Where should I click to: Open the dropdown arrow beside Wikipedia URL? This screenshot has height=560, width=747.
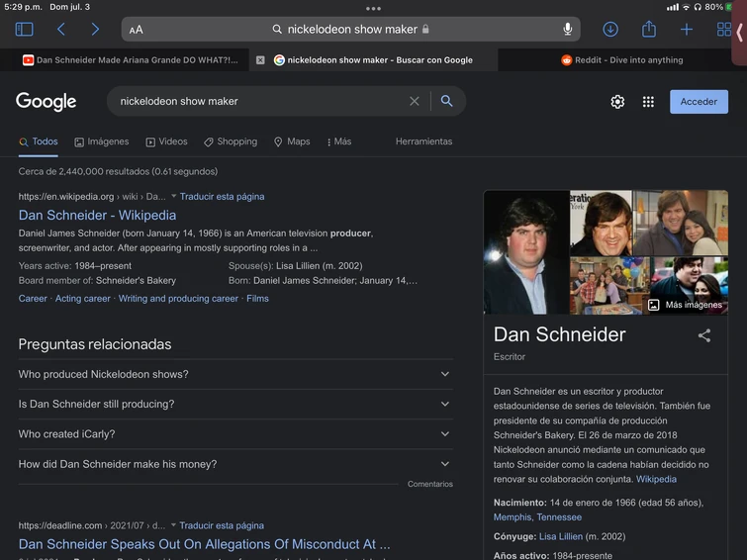pos(173,196)
